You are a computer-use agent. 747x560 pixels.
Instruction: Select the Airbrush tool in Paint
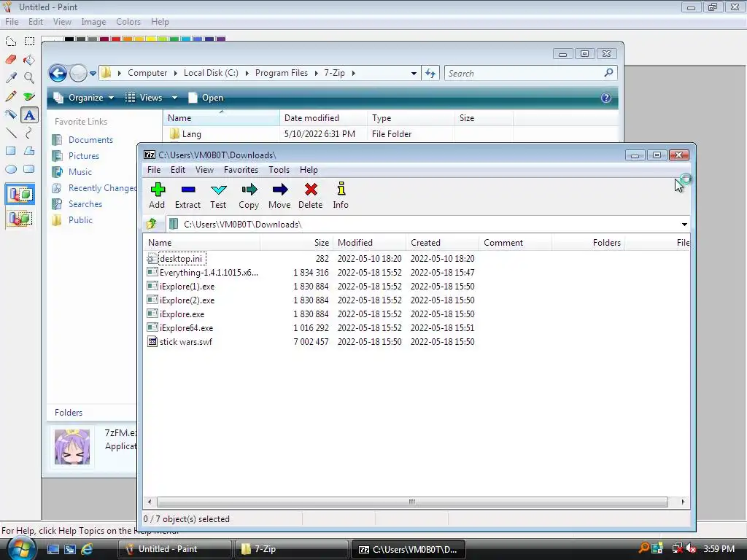click(x=10, y=114)
